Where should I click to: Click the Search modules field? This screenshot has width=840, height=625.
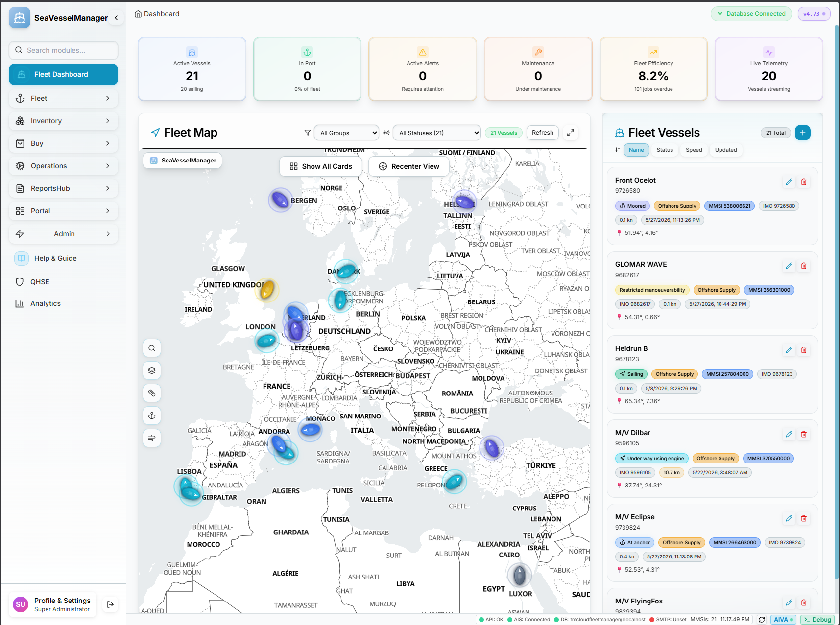[63, 50]
